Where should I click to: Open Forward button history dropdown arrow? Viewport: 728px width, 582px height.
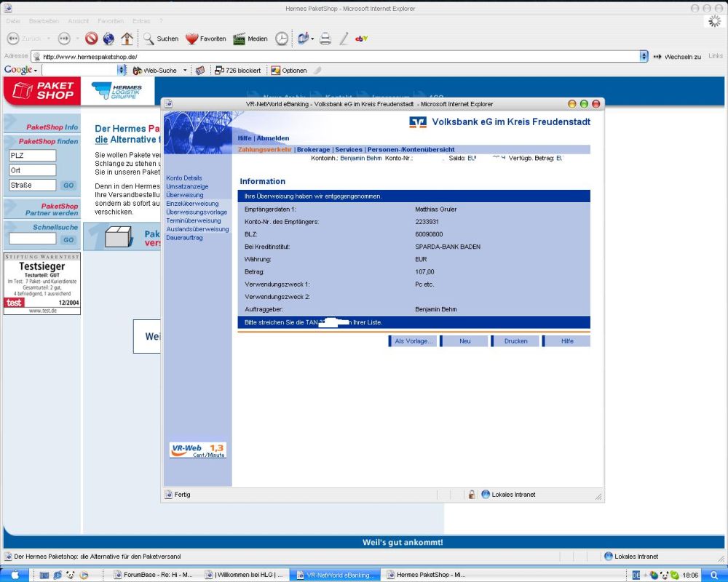pos(77,39)
